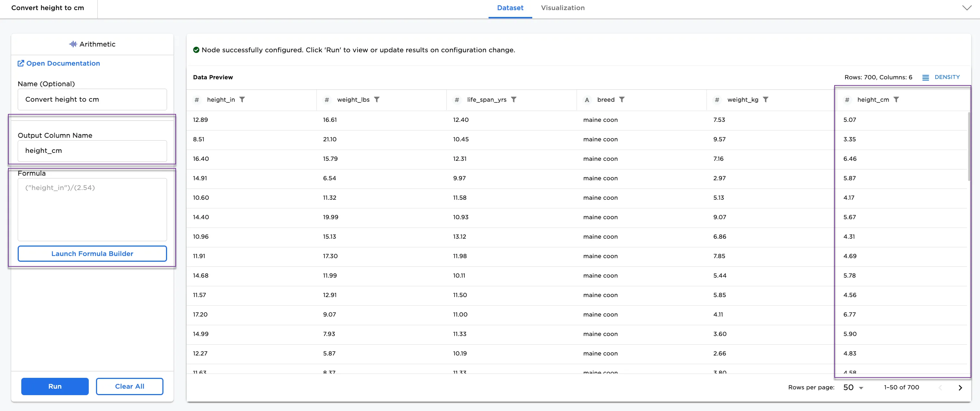Open filter on height_cm column
Image resolution: width=980 pixels, height=411 pixels.
coord(897,100)
